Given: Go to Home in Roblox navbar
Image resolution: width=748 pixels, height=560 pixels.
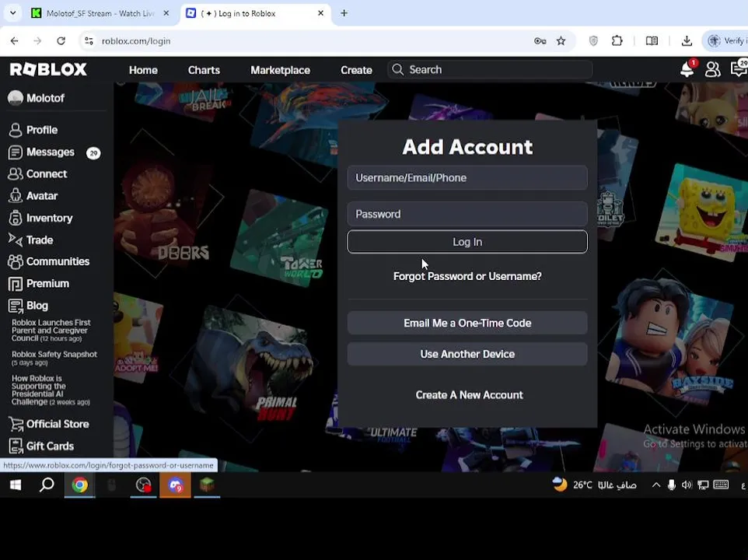Looking at the screenshot, I should 143,70.
